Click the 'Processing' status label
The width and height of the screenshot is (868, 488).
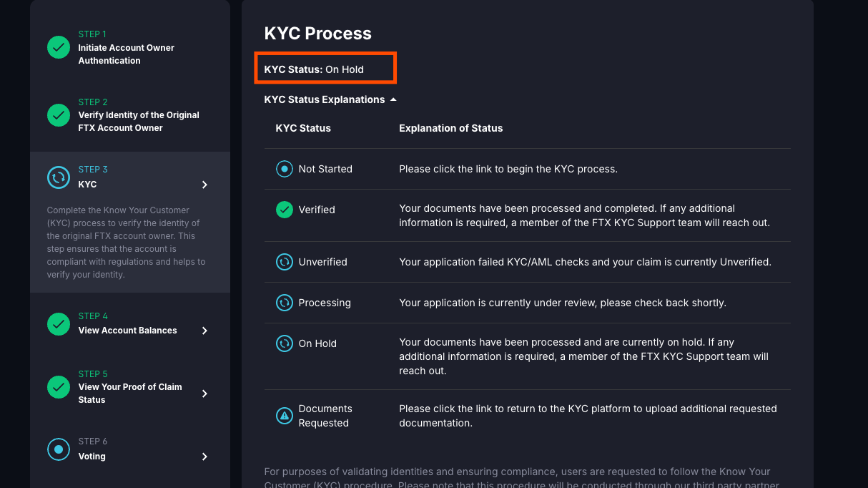coord(325,303)
